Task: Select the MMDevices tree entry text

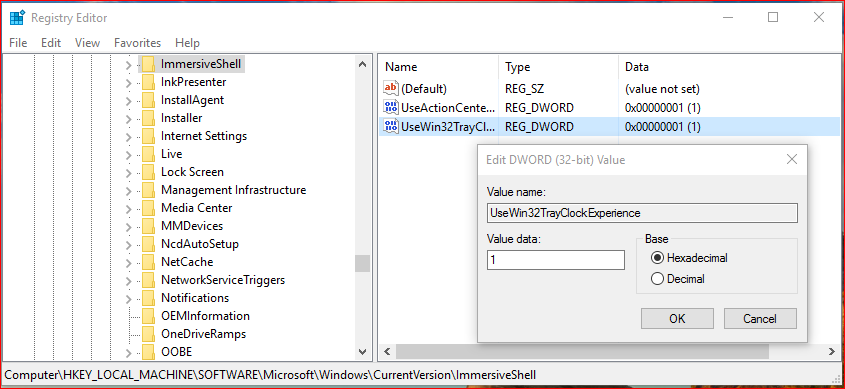Action: pyautogui.click(x=192, y=226)
